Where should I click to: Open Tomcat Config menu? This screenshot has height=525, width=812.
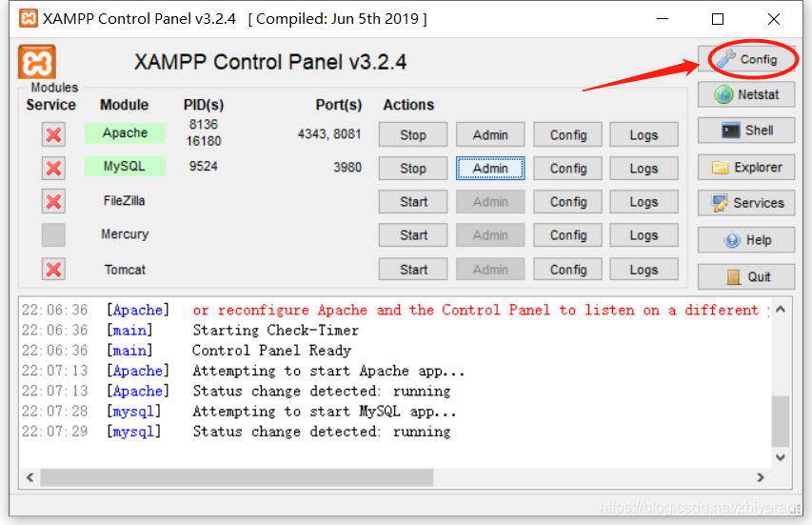coord(567,270)
